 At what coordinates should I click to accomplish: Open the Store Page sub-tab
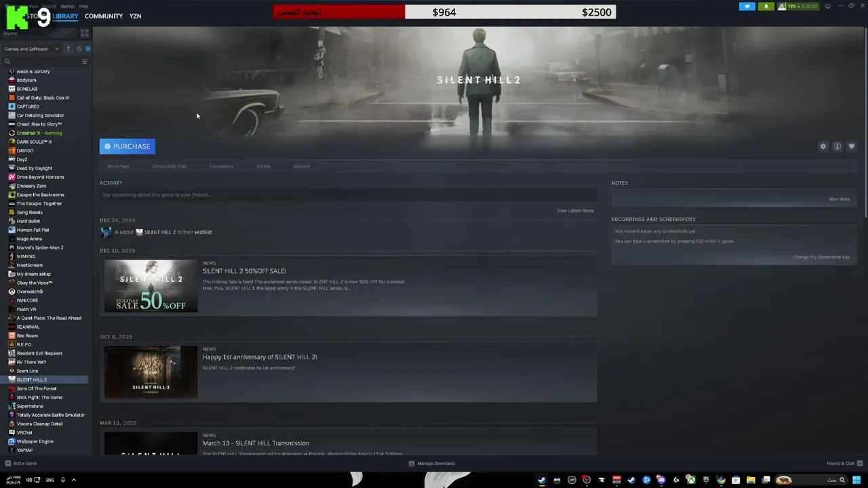[x=118, y=166]
